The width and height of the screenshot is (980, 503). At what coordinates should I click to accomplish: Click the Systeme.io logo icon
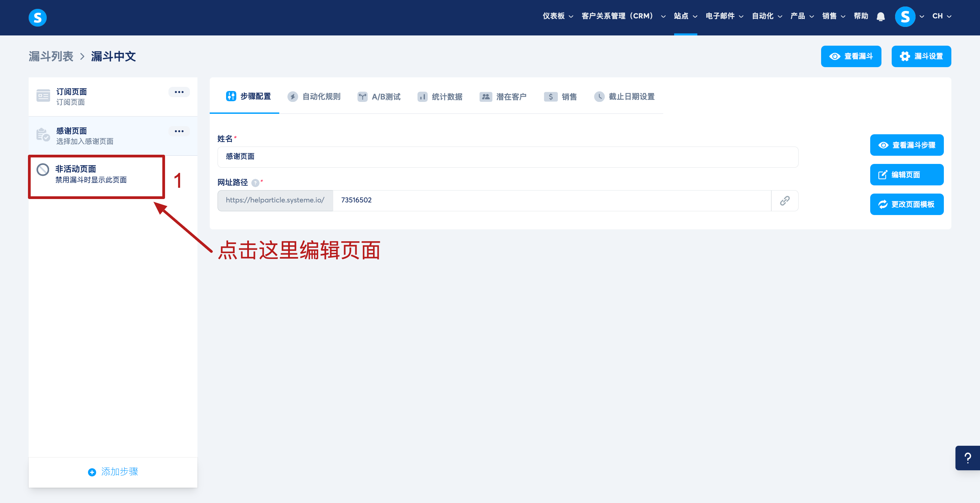coord(37,17)
